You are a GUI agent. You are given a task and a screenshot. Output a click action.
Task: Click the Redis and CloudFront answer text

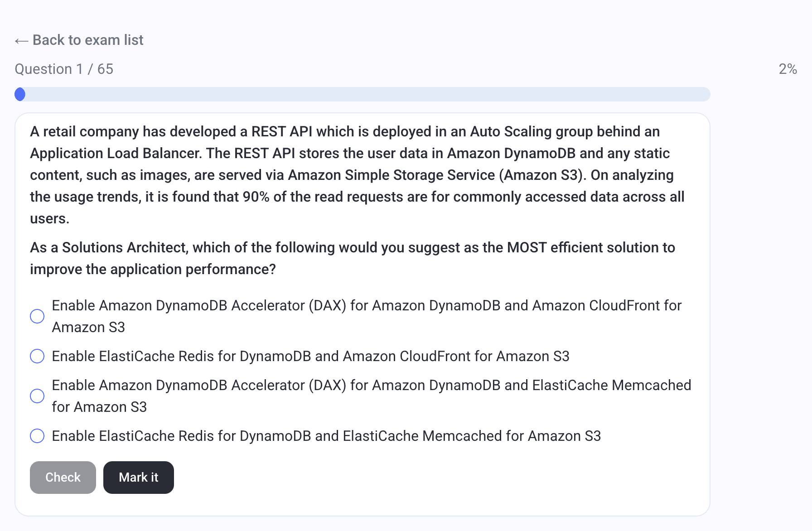click(x=310, y=356)
